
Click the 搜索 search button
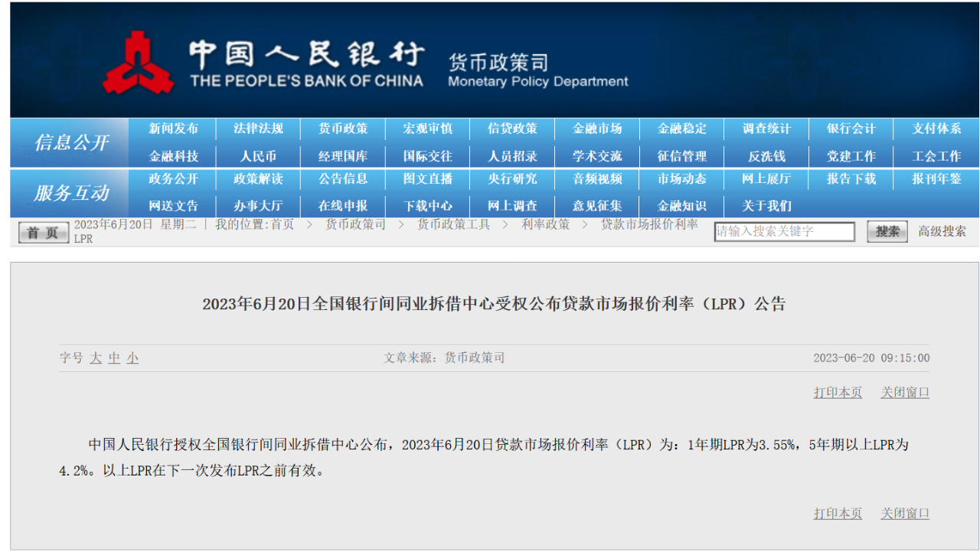point(887,231)
